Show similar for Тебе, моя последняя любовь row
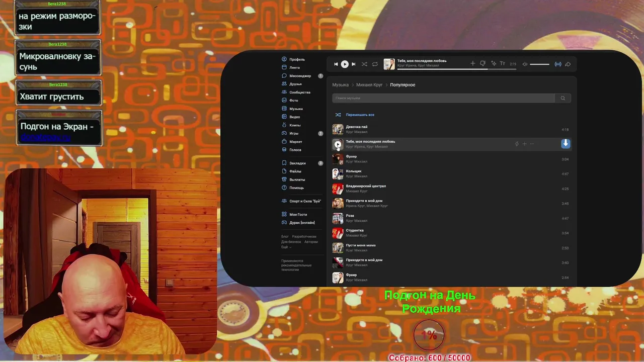Viewport: 644px width, 362px height. click(517, 144)
